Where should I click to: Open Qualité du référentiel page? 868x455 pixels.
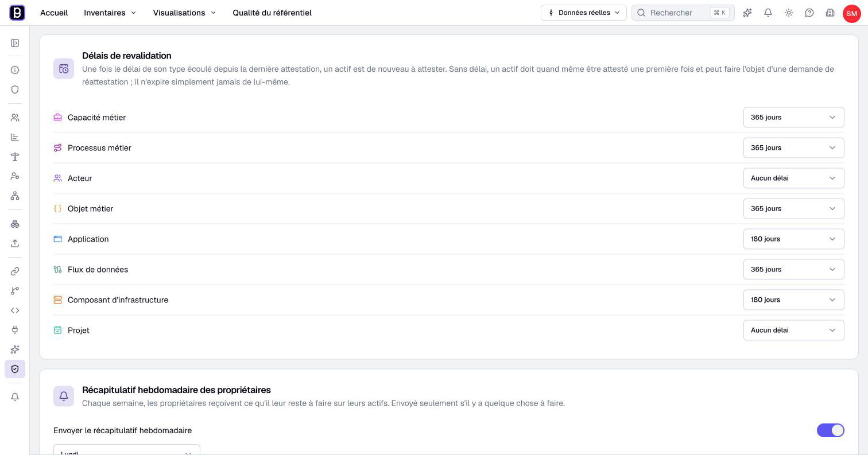(x=272, y=13)
